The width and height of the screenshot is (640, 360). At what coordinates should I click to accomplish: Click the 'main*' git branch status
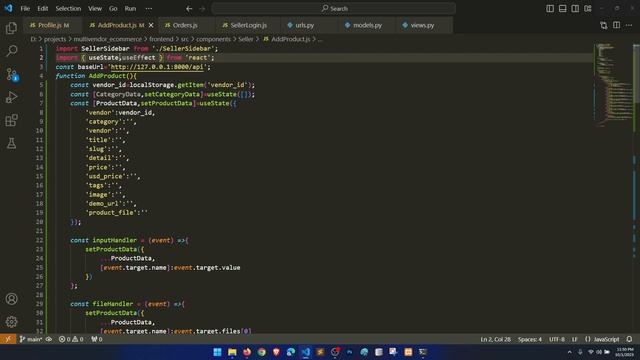pyautogui.click(x=31, y=339)
